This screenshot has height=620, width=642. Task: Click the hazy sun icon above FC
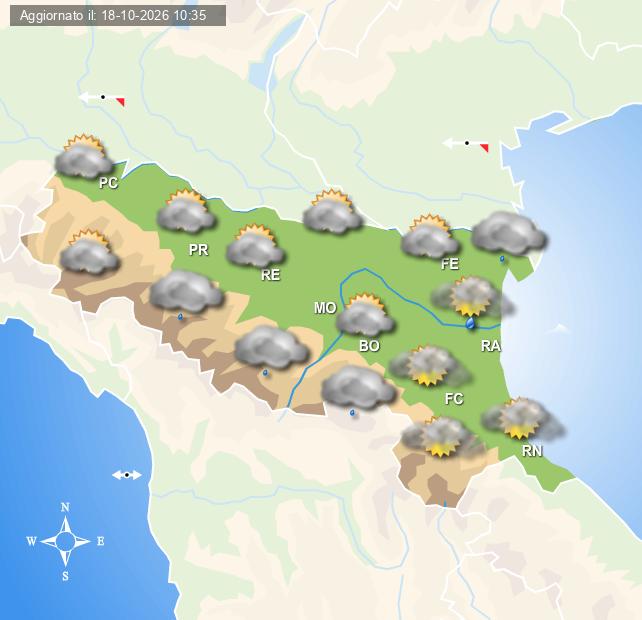[430, 366]
